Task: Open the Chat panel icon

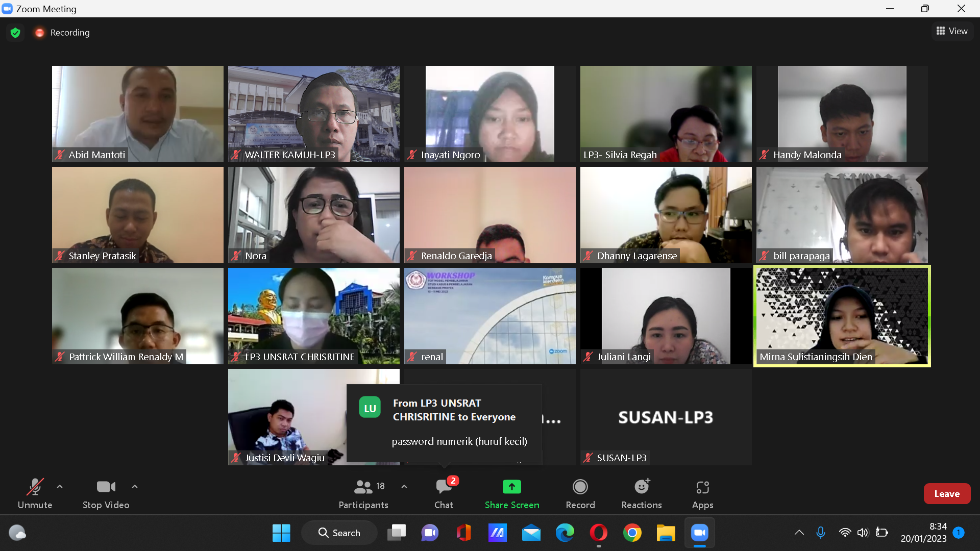Action: click(x=444, y=487)
